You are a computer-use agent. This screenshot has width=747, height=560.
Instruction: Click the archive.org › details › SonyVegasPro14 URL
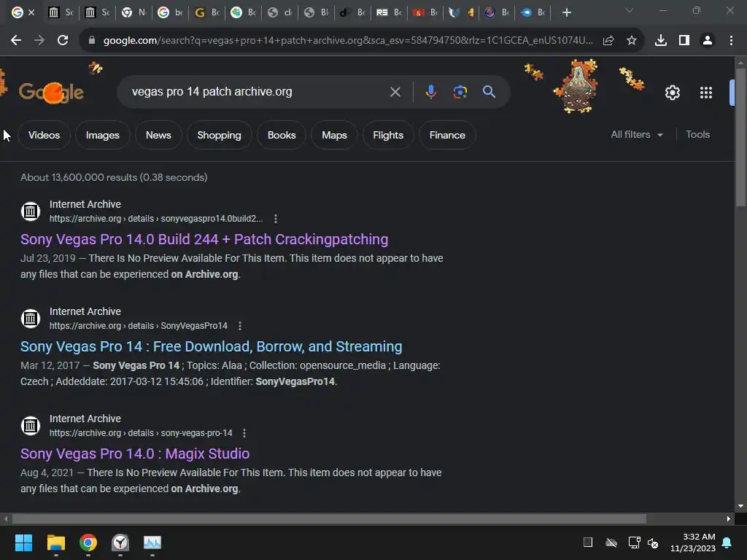click(x=138, y=326)
